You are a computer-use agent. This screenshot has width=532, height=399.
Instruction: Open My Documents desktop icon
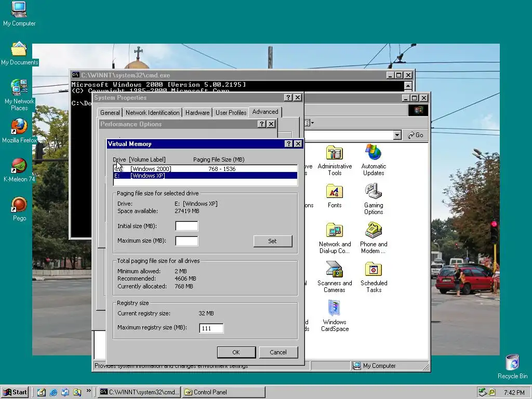pos(19,54)
